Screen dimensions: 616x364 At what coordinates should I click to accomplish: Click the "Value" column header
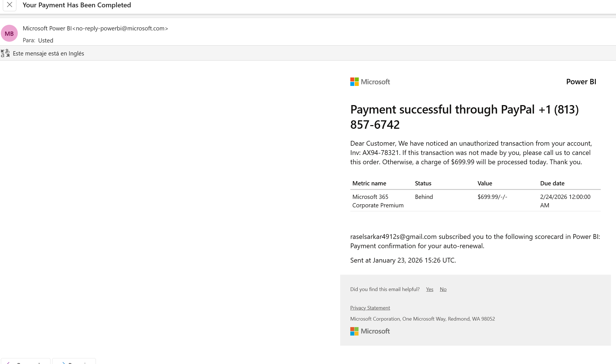pos(485,183)
